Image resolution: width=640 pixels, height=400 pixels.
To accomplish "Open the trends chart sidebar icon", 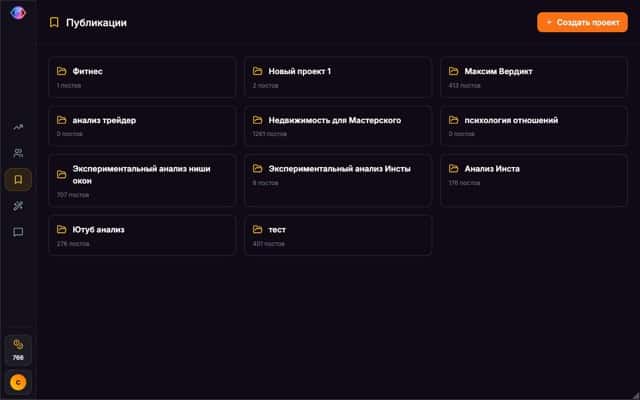I will point(18,127).
